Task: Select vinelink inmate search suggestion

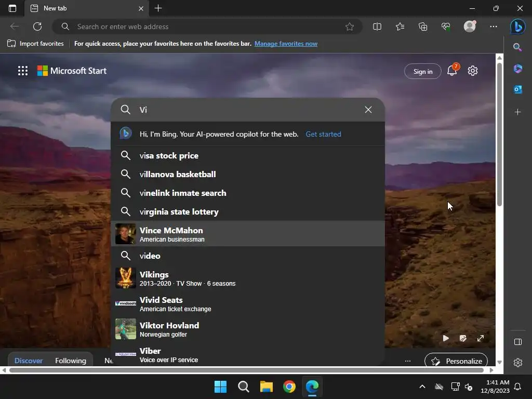Action: point(248,193)
